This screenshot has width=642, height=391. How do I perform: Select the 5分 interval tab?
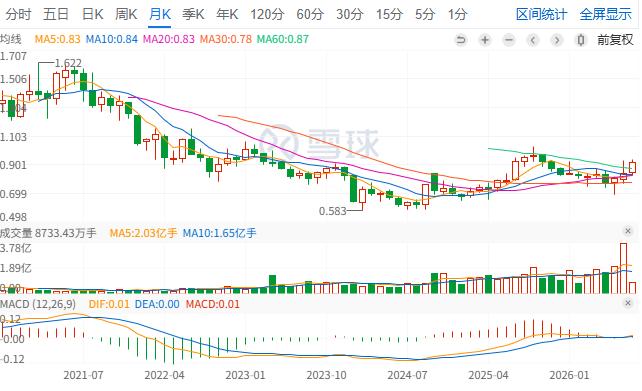point(425,15)
